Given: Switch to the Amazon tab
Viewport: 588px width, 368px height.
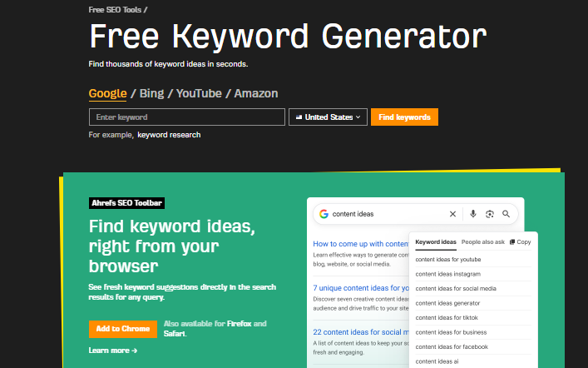Looking at the screenshot, I should pyautogui.click(x=256, y=93).
